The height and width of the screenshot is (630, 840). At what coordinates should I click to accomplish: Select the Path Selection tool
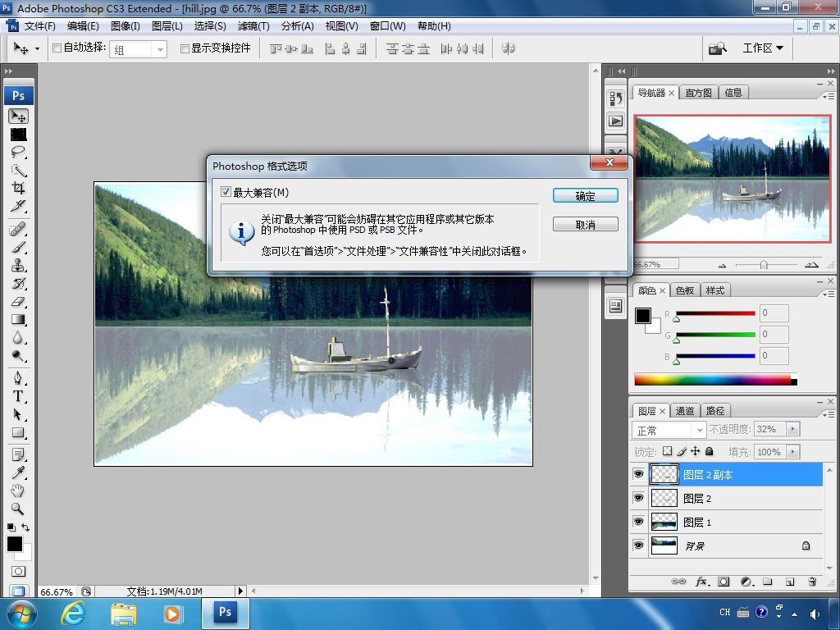point(19,414)
